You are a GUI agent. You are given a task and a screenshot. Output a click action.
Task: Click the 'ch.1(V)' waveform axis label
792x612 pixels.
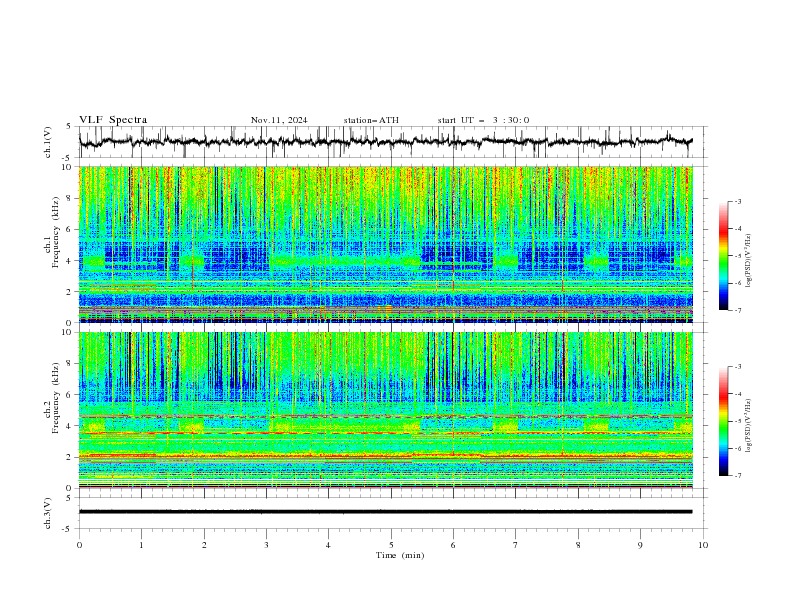48,142
